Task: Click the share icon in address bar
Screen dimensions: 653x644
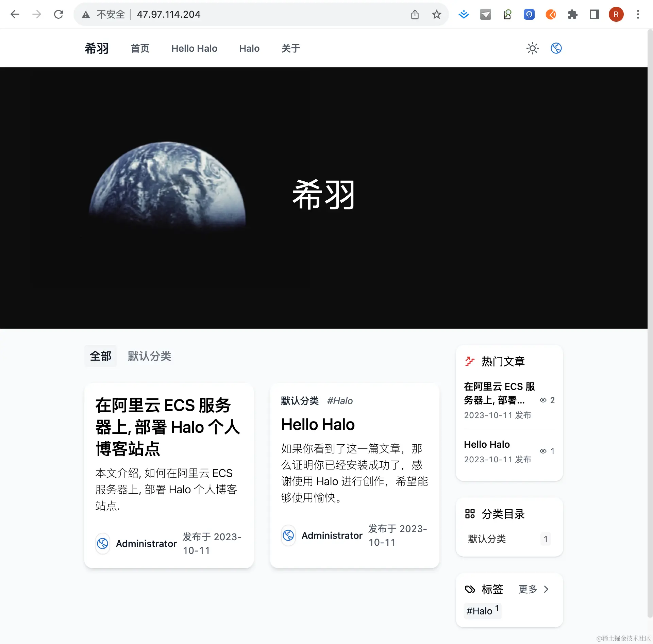Action: click(x=415, y=14)
